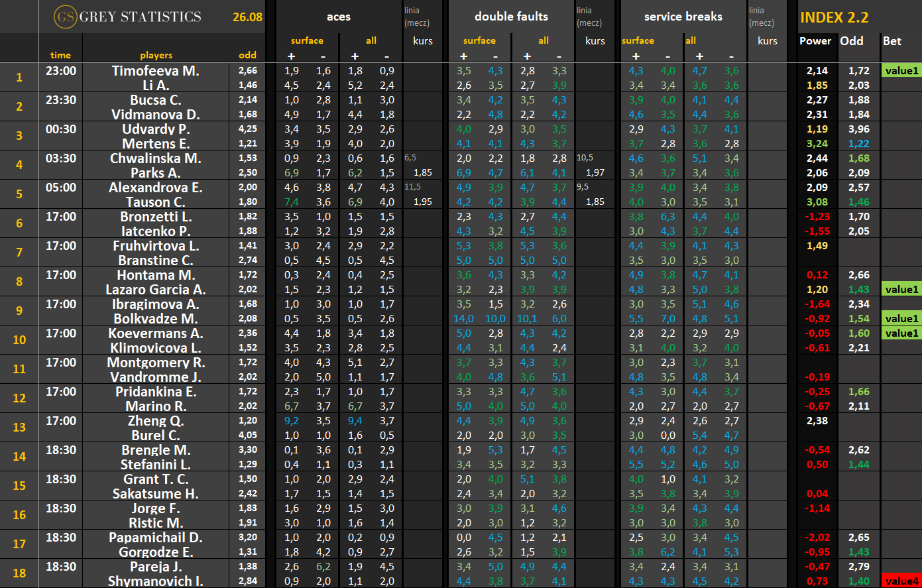The image size is (922, 588).
Task: Select the 14,0 double faults cell
Action: click(463, 318)
